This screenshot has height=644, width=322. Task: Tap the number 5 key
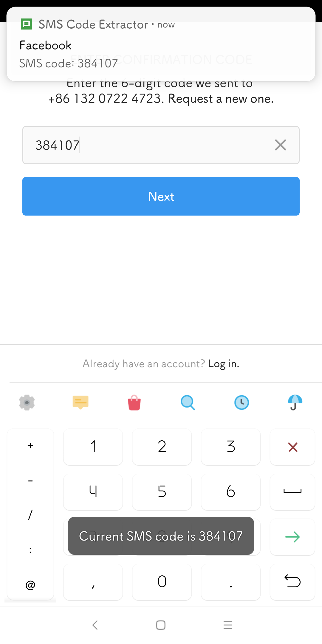(x=162, y=492)
